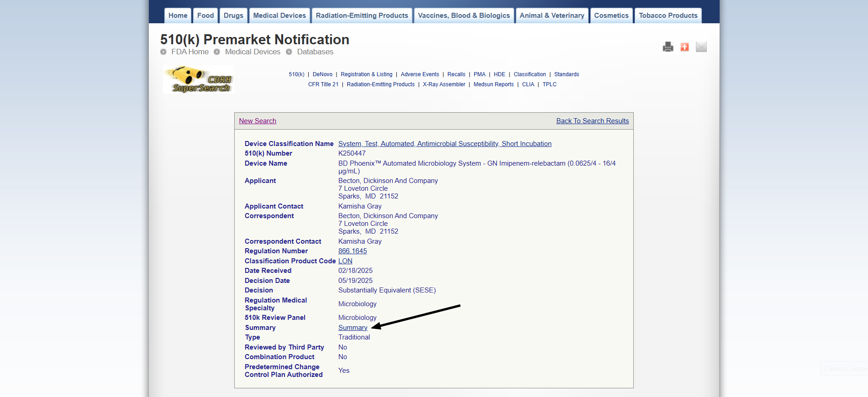Open the Medical Devices tab
Image resolution: width=868 pixels, height=397 pixels.
279,16
